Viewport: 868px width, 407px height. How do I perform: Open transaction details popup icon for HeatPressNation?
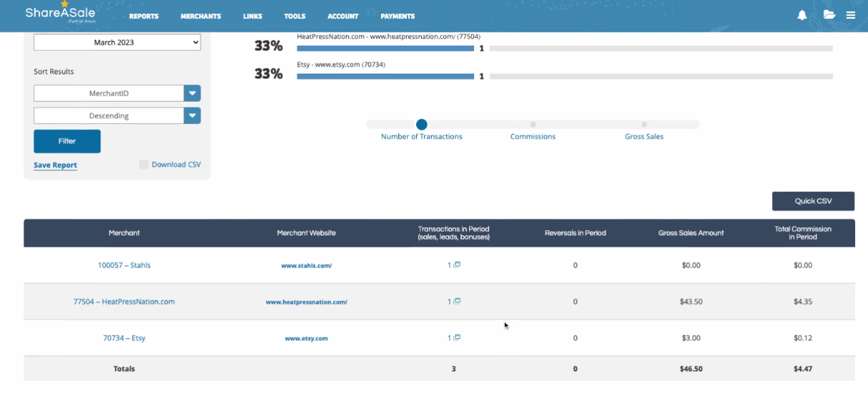(x=457, y=301)
